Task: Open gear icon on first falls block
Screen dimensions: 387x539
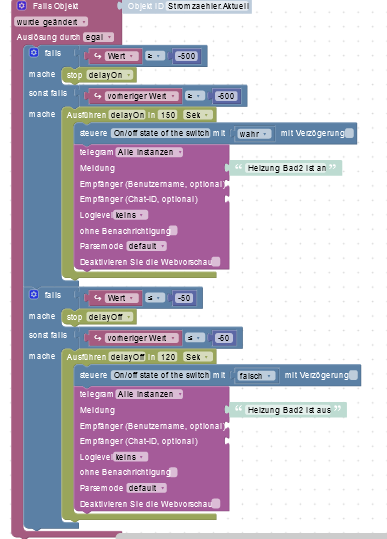Action: point(34,53)
